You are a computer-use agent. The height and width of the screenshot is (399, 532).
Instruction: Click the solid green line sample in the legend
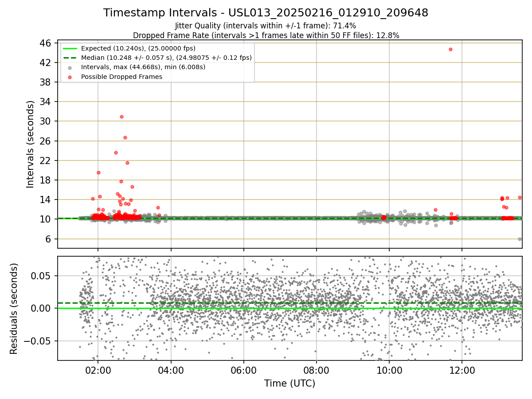click(70, 48)
